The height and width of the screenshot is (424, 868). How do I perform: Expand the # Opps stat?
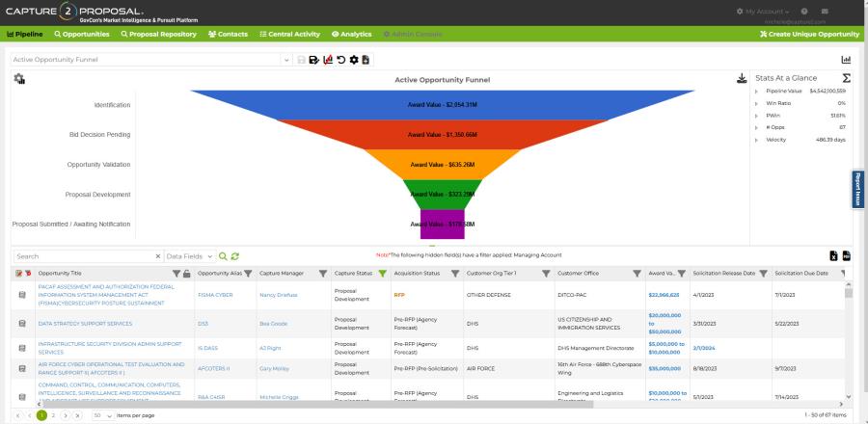(757, 128)
